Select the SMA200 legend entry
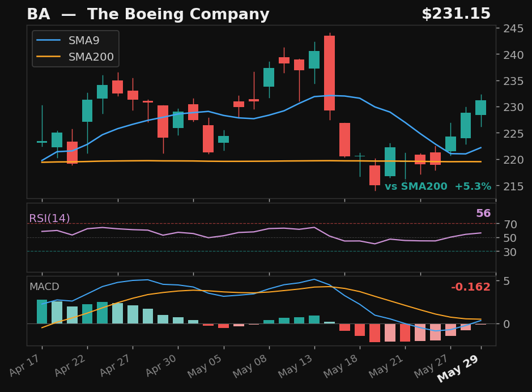The width and height of the screenshot is (532, 392). pos(75,57)
